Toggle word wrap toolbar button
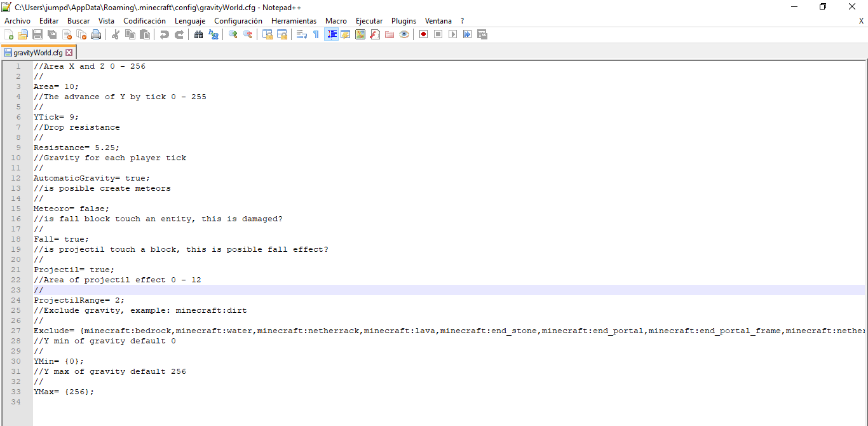 click(x=302, y=34)
